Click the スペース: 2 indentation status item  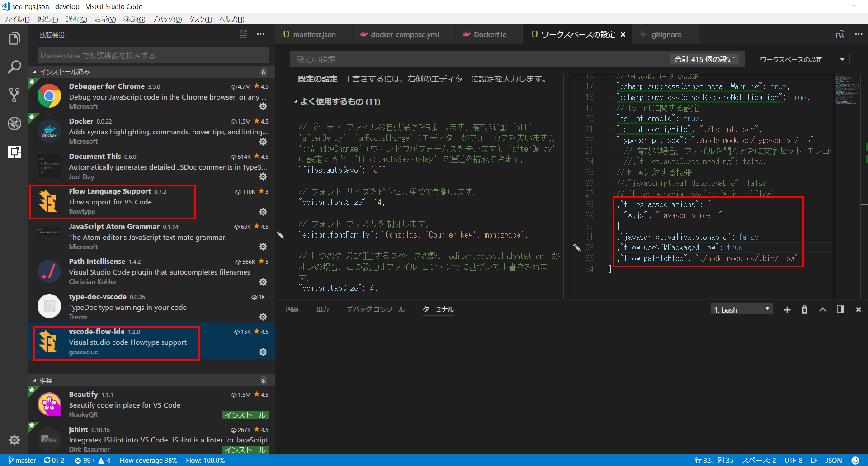[x=759, y=461]
